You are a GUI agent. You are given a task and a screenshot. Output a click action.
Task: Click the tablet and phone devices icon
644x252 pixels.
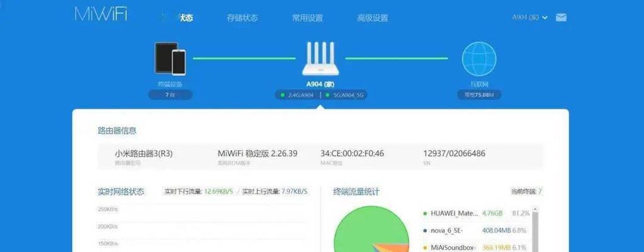[x=170, y=59]
